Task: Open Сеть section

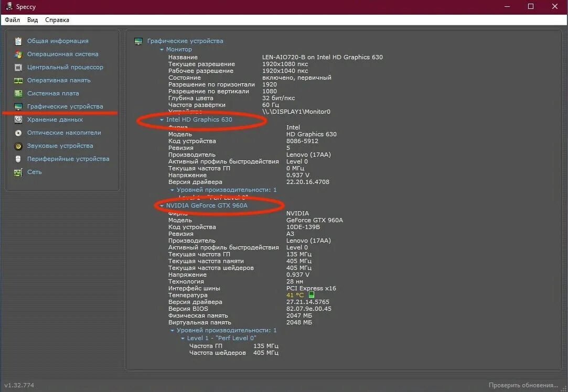Action: (35, 172)
